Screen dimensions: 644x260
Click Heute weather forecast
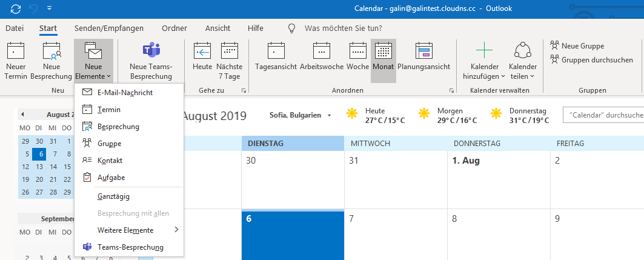click(x=376, y=115)
